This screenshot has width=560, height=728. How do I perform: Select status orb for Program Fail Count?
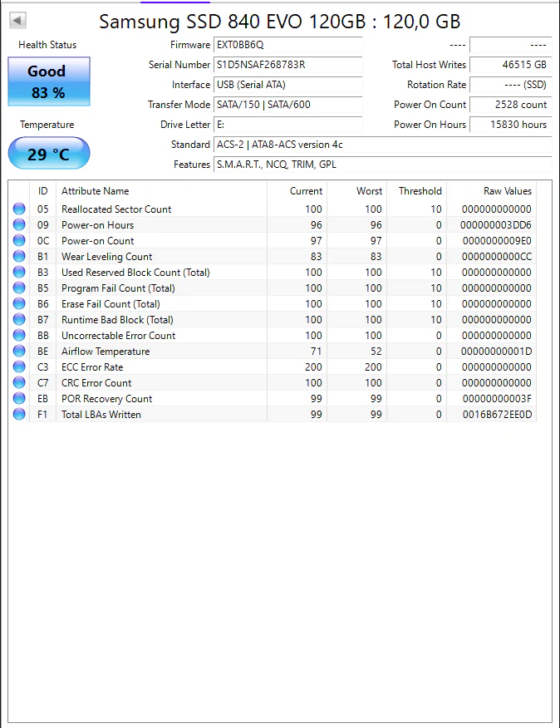pyautogui.click(x=19, y=288)
